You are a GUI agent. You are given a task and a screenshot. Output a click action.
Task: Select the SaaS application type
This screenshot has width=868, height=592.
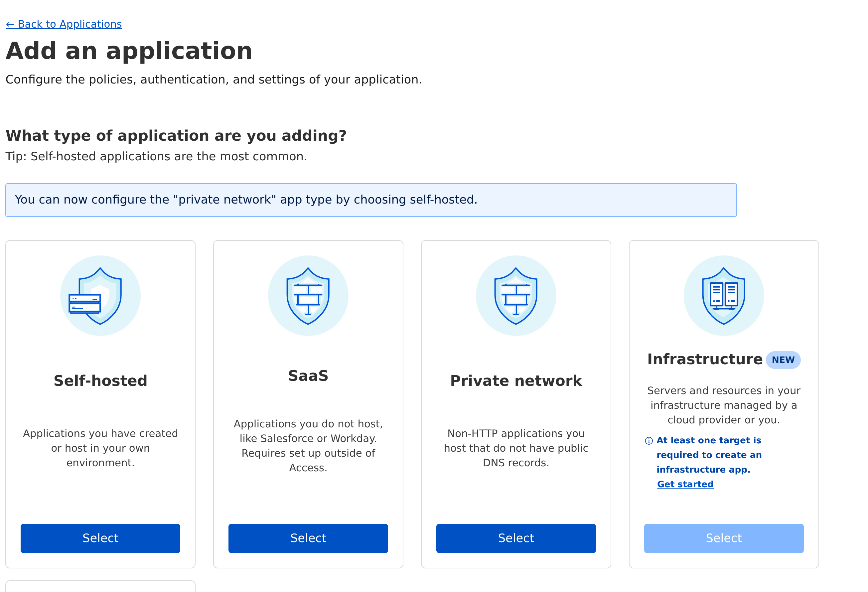tap(308, 538)
